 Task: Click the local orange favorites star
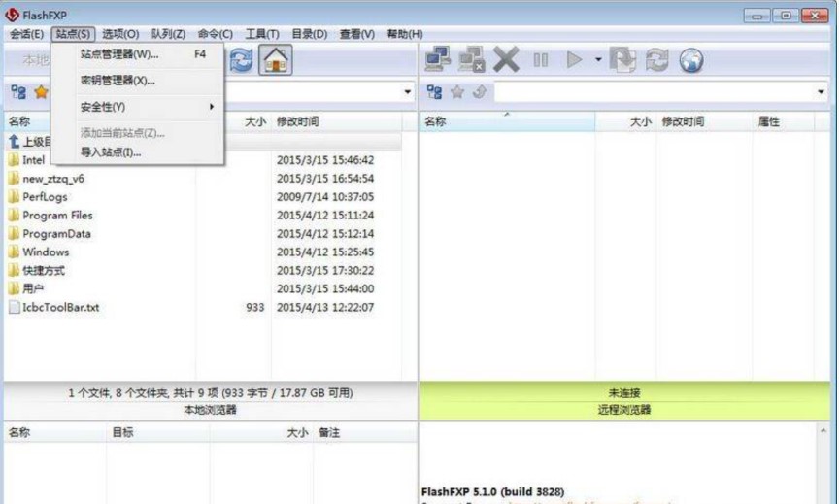[41, 92]
